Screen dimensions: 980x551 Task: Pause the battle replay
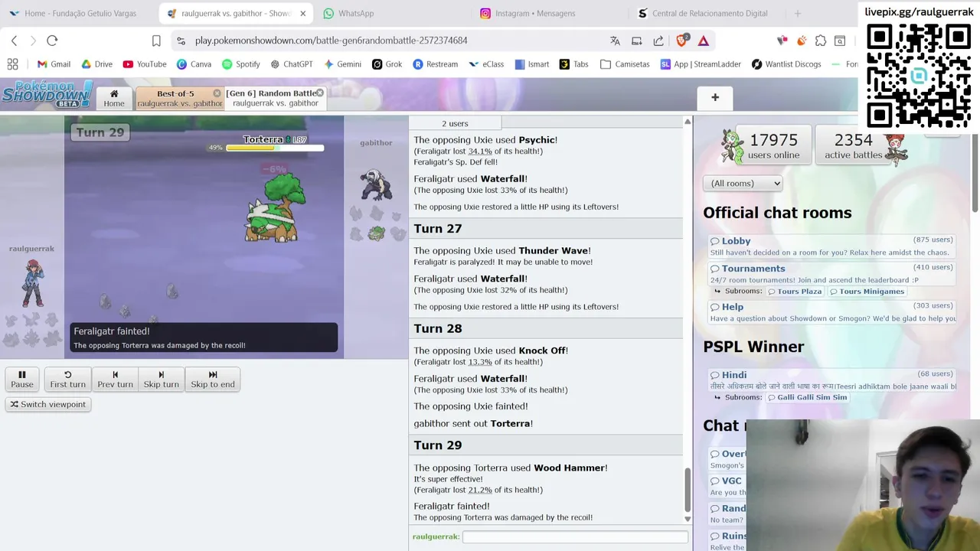coord(22,379)
